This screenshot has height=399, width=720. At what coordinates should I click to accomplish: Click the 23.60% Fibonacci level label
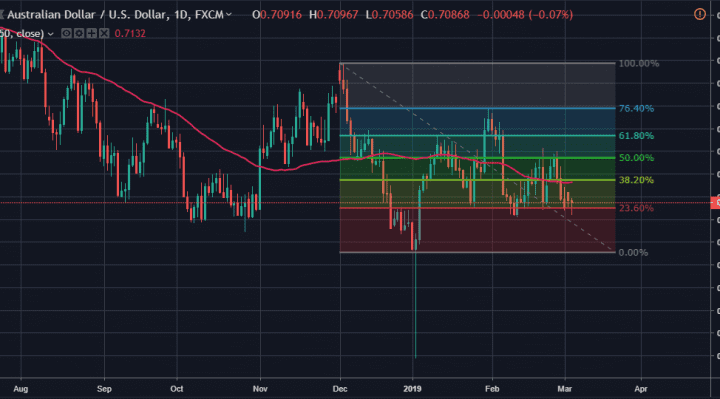(x=636, y=208)
